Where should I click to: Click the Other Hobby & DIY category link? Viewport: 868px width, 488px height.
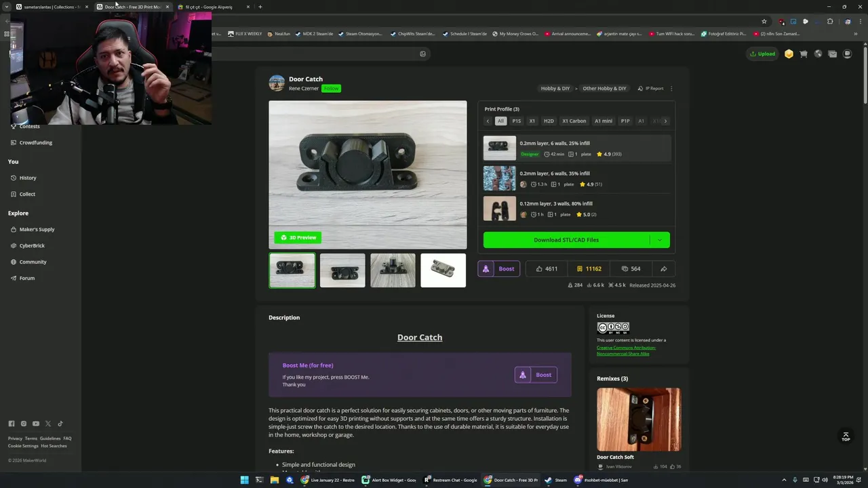tap(604, 88)
